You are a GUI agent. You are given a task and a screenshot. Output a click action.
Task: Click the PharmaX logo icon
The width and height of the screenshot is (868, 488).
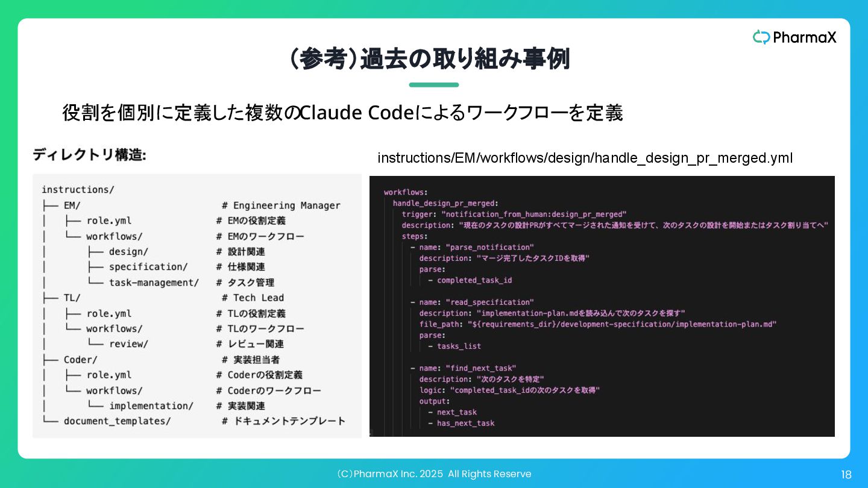coord(761,37)
